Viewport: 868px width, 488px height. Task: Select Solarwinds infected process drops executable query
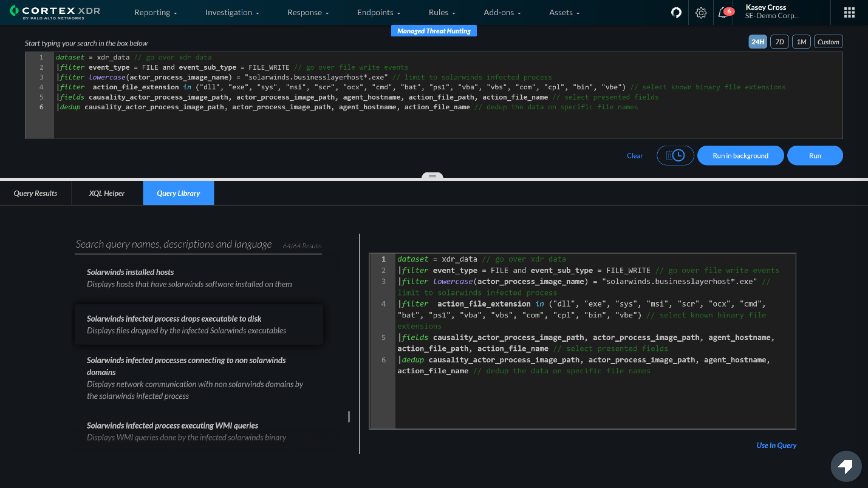pos(199,325)
